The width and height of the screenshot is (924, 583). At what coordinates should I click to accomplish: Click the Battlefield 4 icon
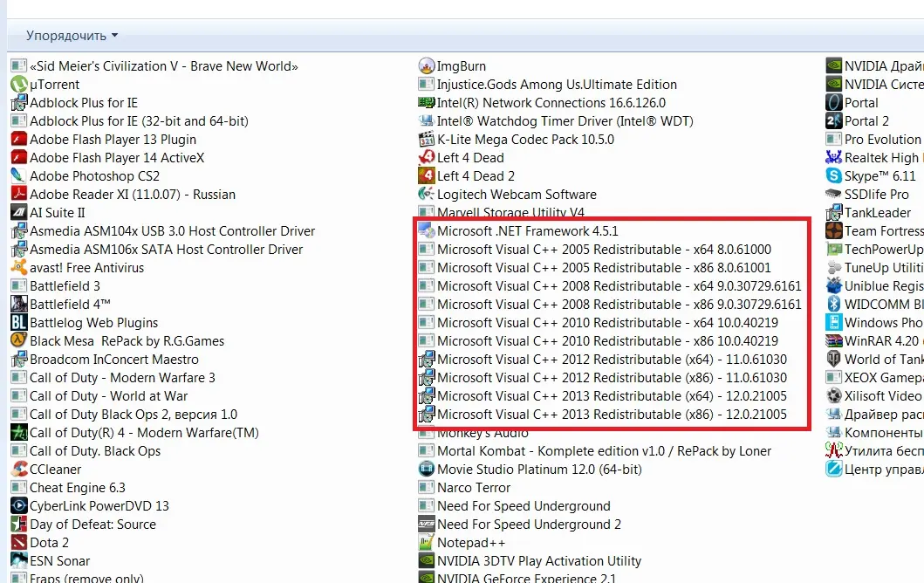pos(18,305)
